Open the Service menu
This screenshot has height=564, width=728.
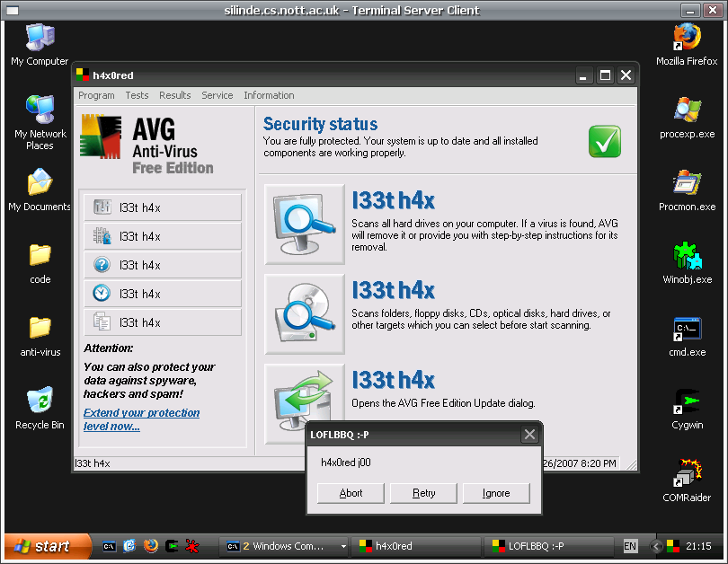218,95
